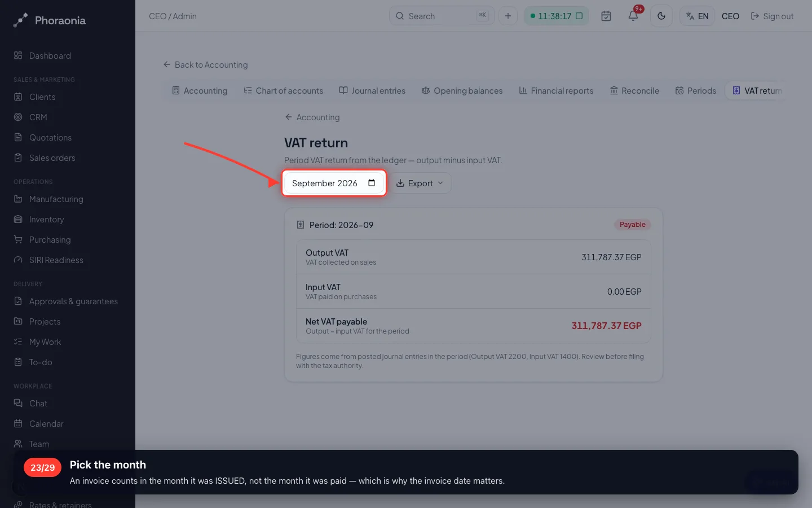Click the CEO / Admin breadcrumb
The width and height of the screenshot is (812, 508).
point(173,16)
